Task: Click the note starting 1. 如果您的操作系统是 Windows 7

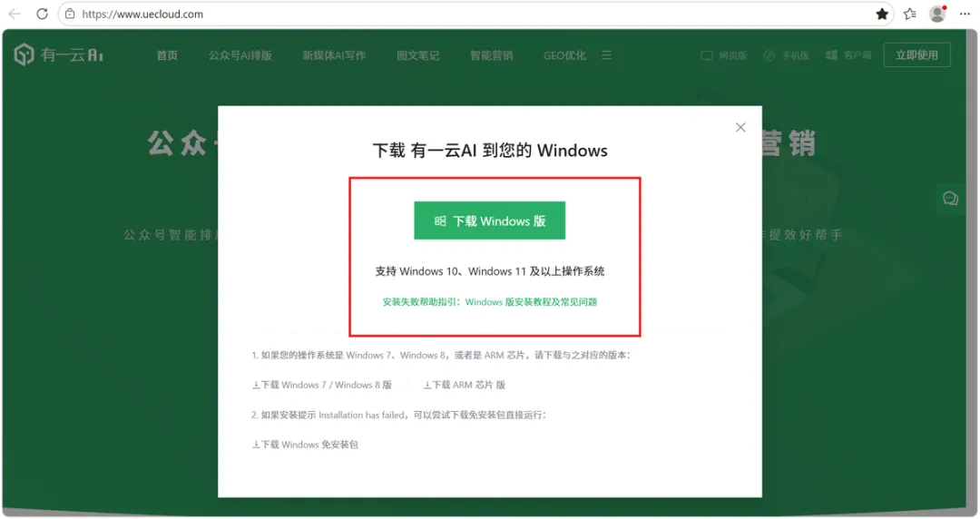Action: coord(441,355)
